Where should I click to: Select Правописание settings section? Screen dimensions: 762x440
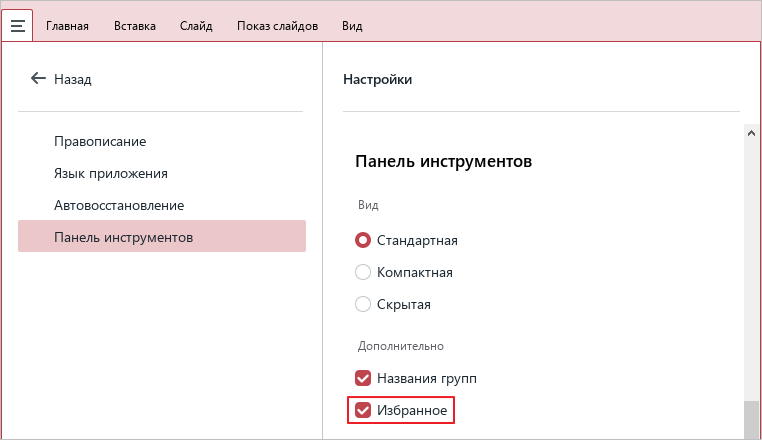click(x=162, y=141)
